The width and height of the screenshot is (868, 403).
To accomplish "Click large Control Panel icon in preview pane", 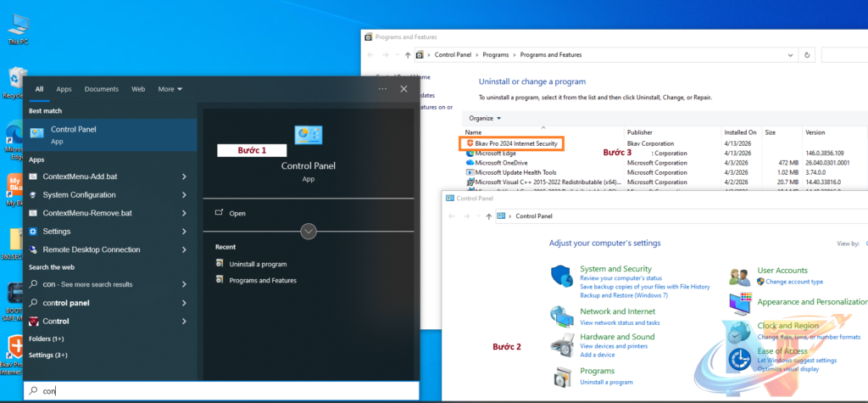I will point(309,135).
